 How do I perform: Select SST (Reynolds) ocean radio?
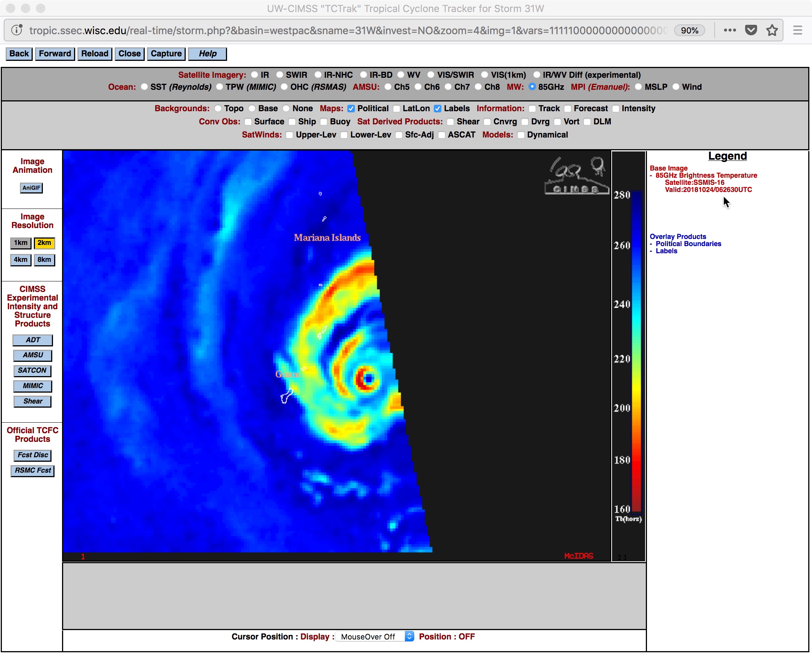point(144,87)
